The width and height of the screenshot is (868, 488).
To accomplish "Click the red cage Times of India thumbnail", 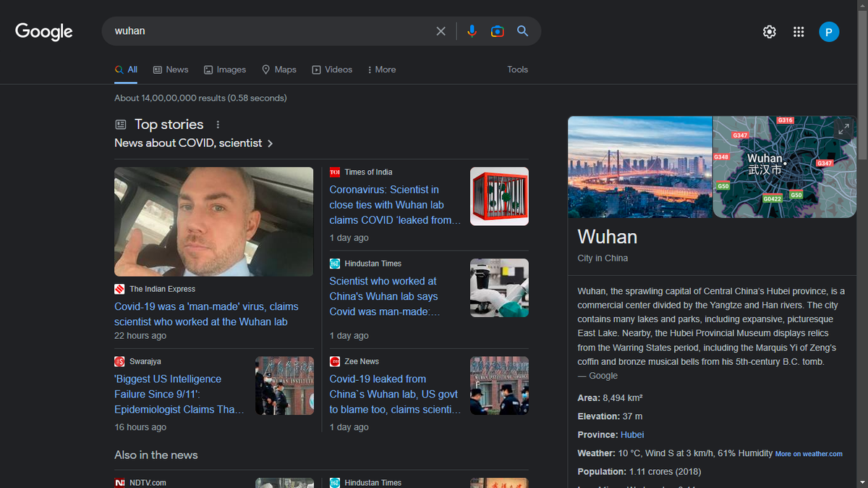I will point(499,196).
